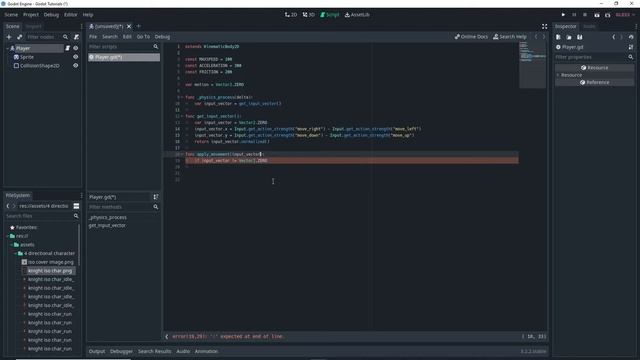Toggle visibility of Player node
The image size is (640, 360).
[x=76, y=48]
